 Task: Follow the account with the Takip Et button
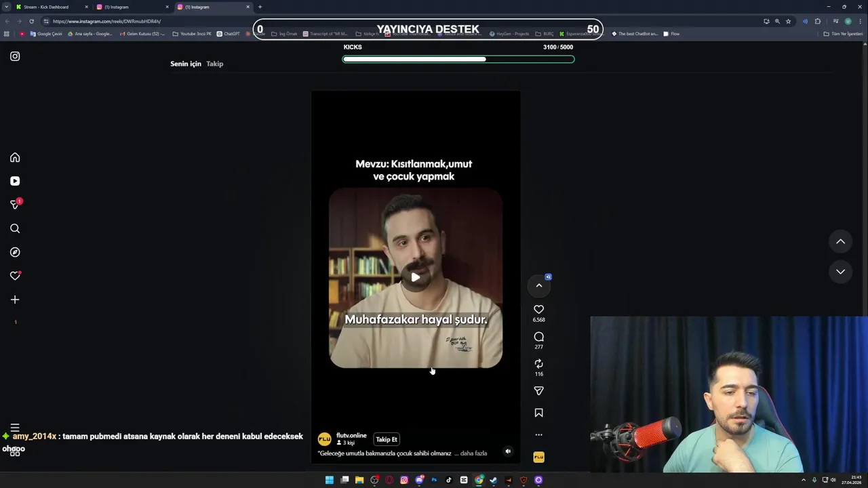point(387,439)
